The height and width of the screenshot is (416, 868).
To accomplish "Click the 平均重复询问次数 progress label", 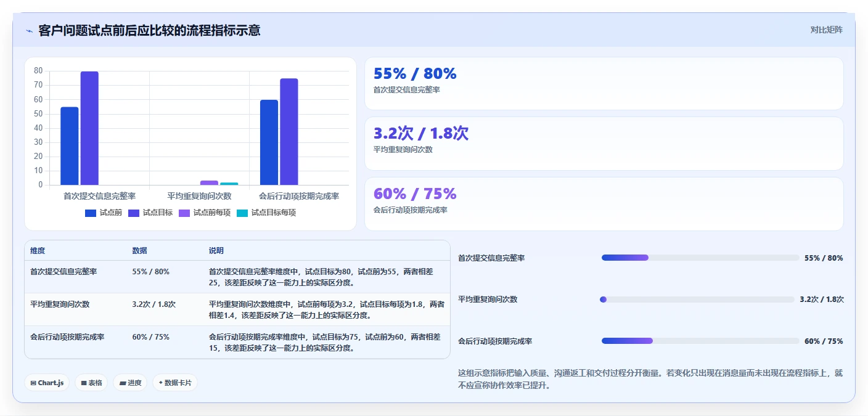I will [x=488, y=300].
